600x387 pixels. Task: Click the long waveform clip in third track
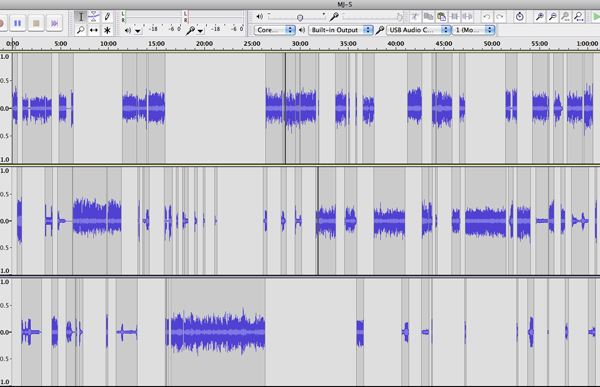215,332
